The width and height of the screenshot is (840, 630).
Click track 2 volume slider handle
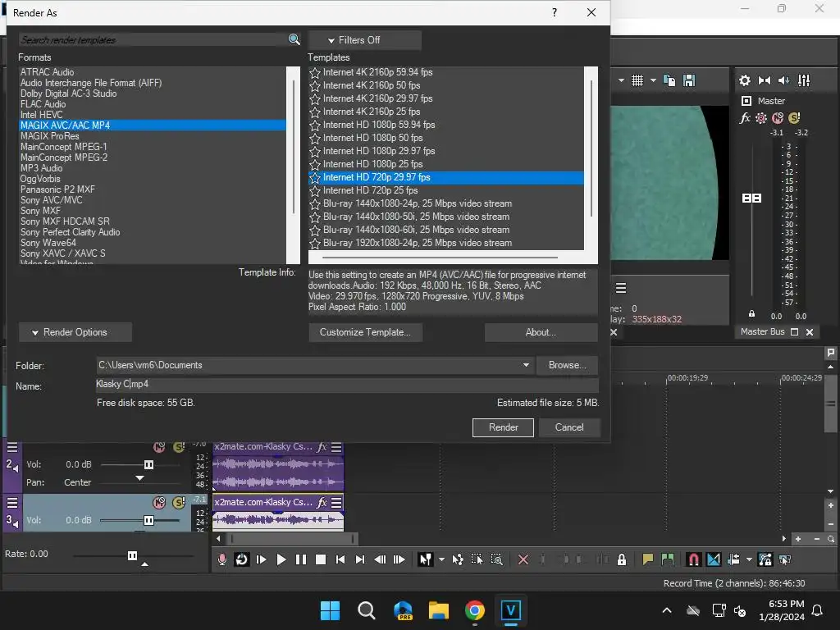[x=149, y=464]
